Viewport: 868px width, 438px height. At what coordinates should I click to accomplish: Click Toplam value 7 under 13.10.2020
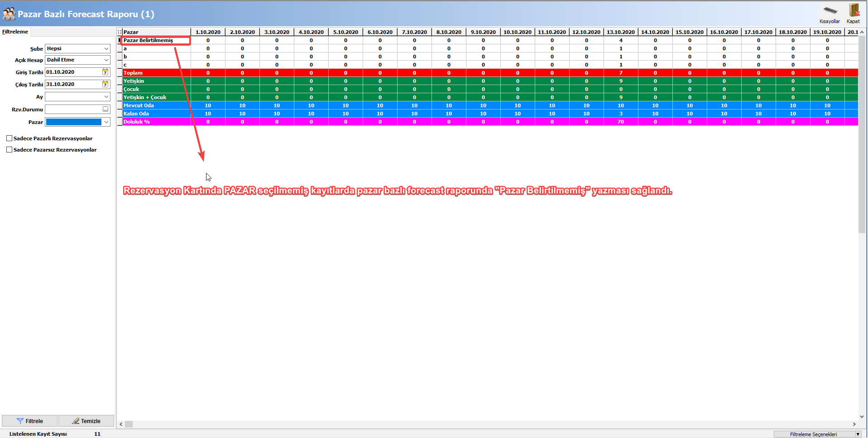tap(621, 73)
